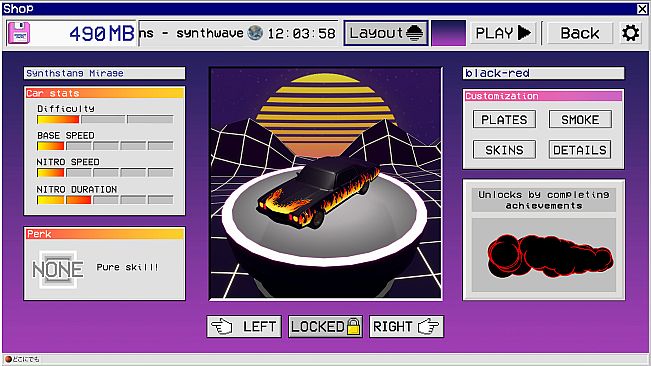Open the SKINS customization
This screenshot has height=366, width=651.
click(504, 150)
